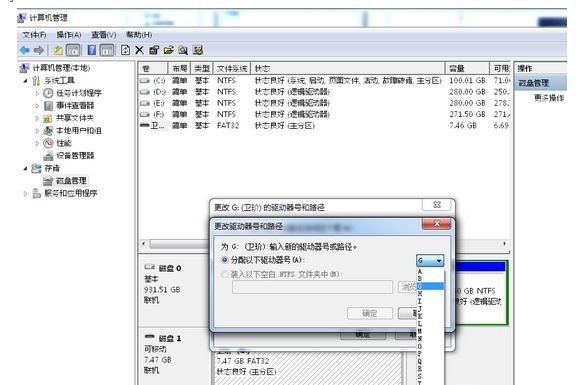Screen dimensions: 579x385
Task: Select 分配以下驱动器号(A) radio button
Action: pyautogui.click(x=225, y=260)
